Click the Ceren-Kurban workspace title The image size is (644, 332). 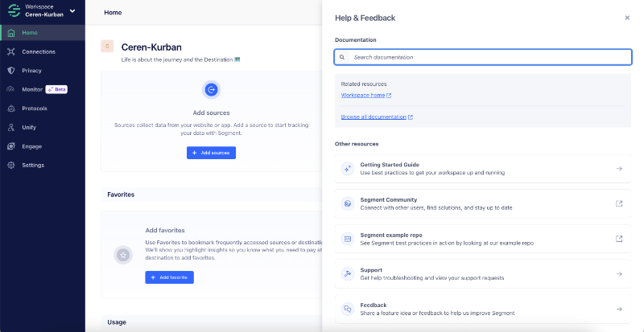click(x=151, y=47)
